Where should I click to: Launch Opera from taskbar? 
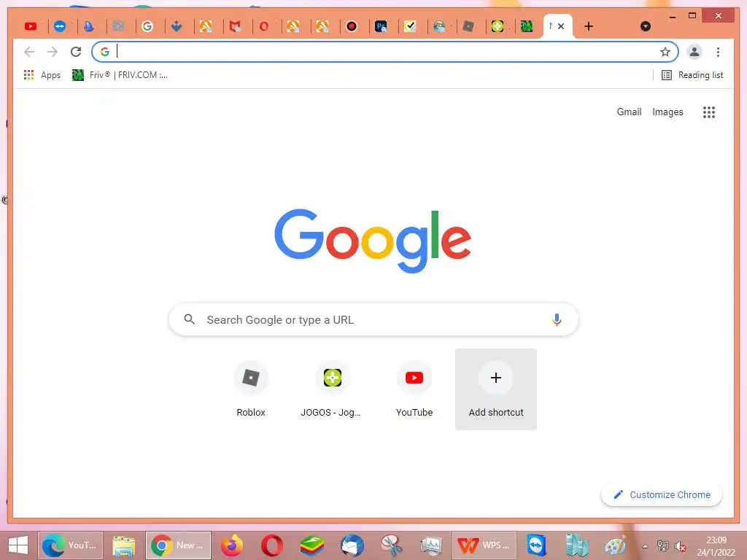point(272,545)
